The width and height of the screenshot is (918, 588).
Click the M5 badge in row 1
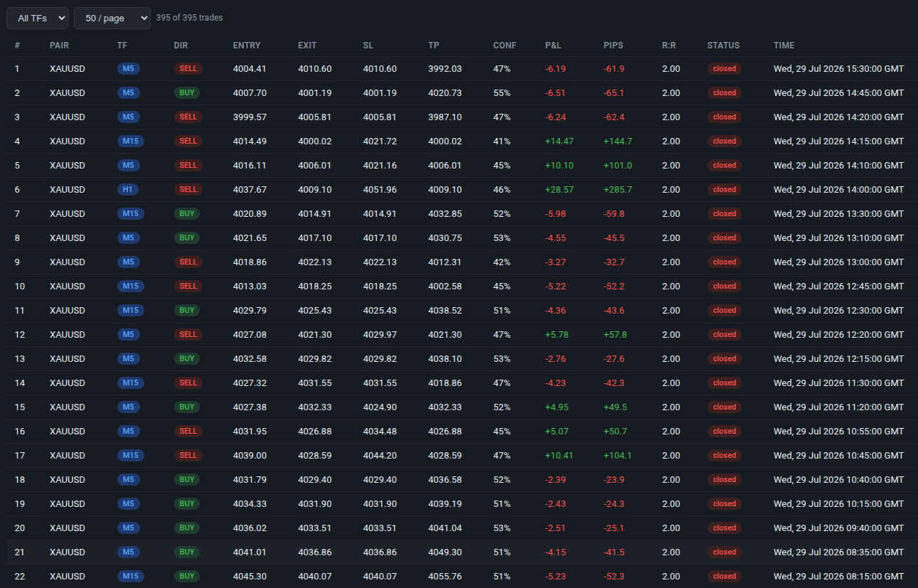[129, 69]
